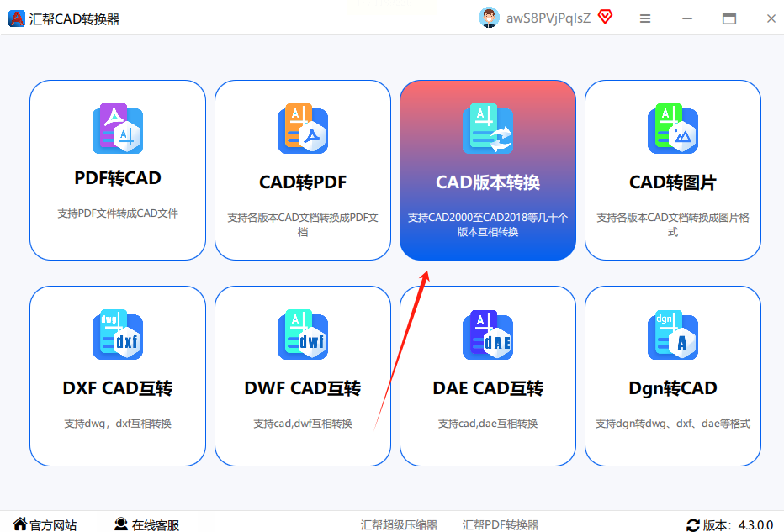
Task: Open the PDF转CAD title
Action: (x=118, y=178)
